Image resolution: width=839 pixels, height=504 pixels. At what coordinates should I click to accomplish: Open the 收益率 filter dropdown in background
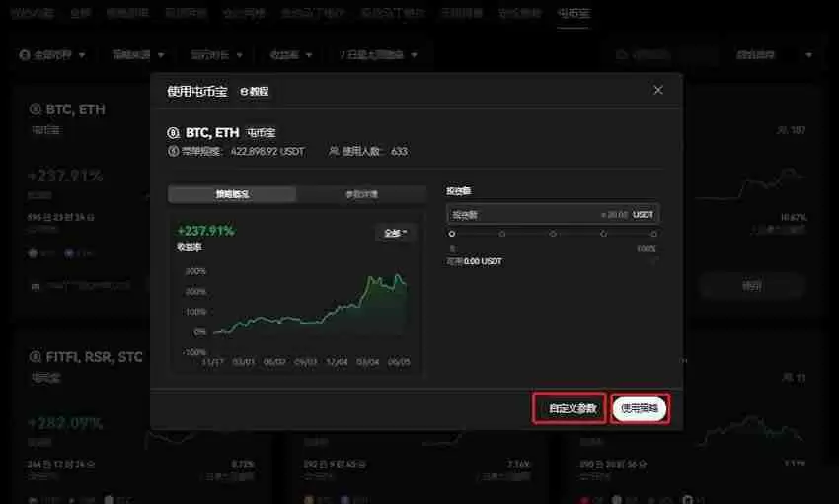coord(290,54)
